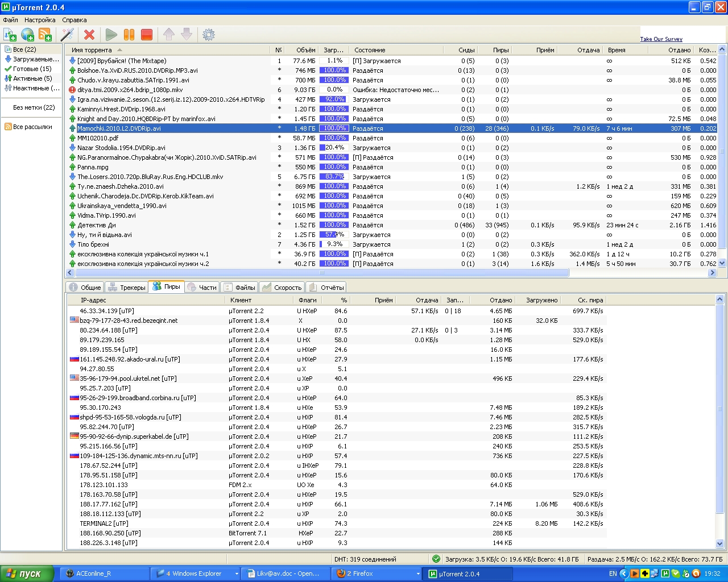Screen dimensions: 728x582
Task: Click the Add RSS Feed toolbar icon
Action: click(x=45, y=35)
